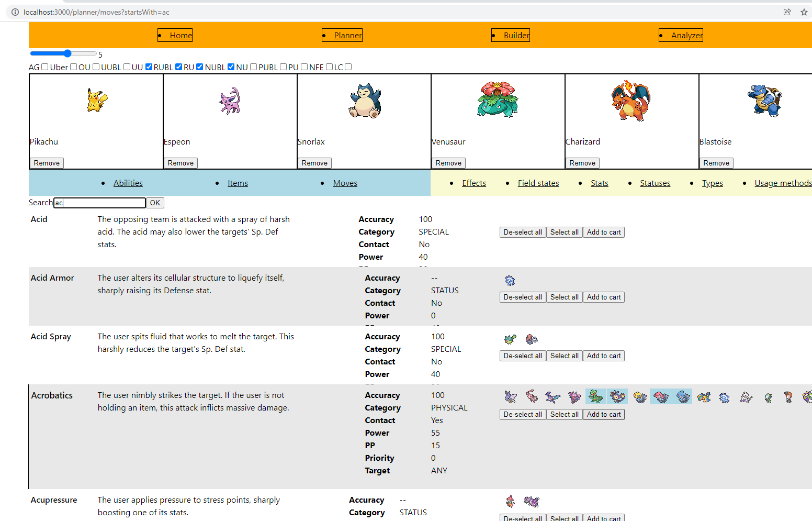
Task: Enable the PU tier checkbox
Action: click(304, 66)
